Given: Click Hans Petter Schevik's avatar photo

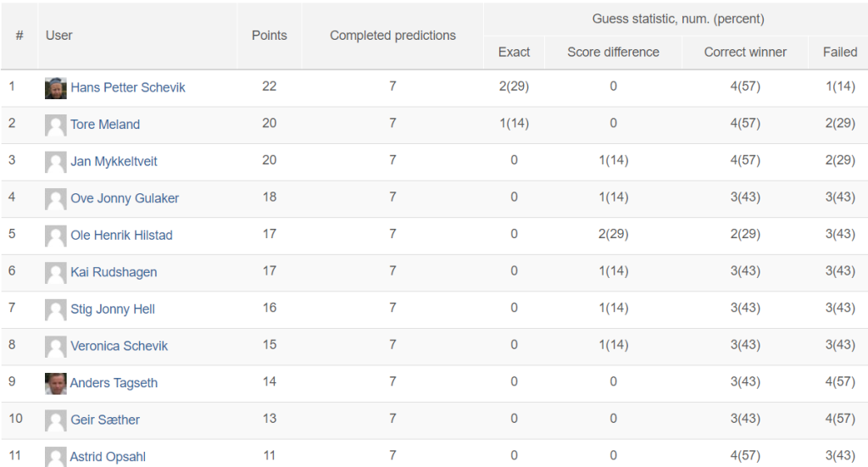Looking at the screenshot, I should (55, 88).
